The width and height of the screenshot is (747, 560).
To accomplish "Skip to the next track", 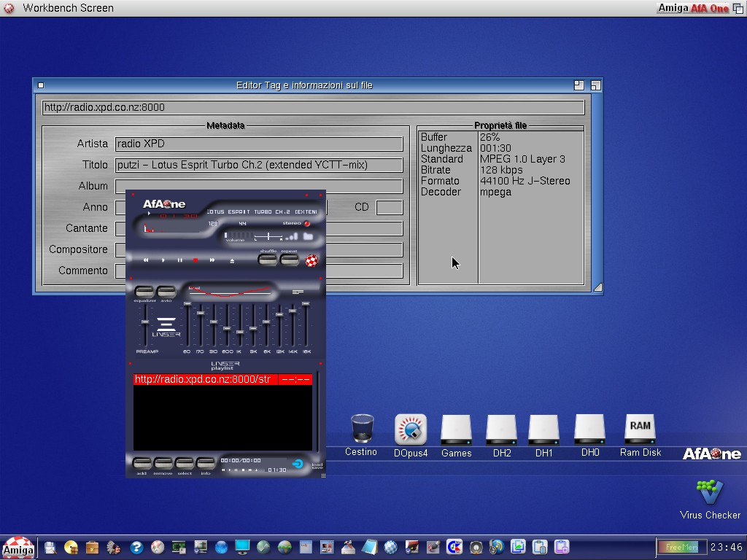I will click(212, 260).
